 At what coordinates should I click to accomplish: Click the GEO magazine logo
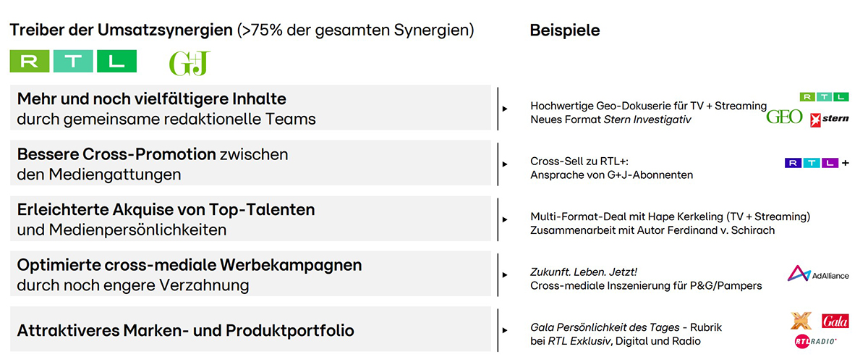[784, 117]
